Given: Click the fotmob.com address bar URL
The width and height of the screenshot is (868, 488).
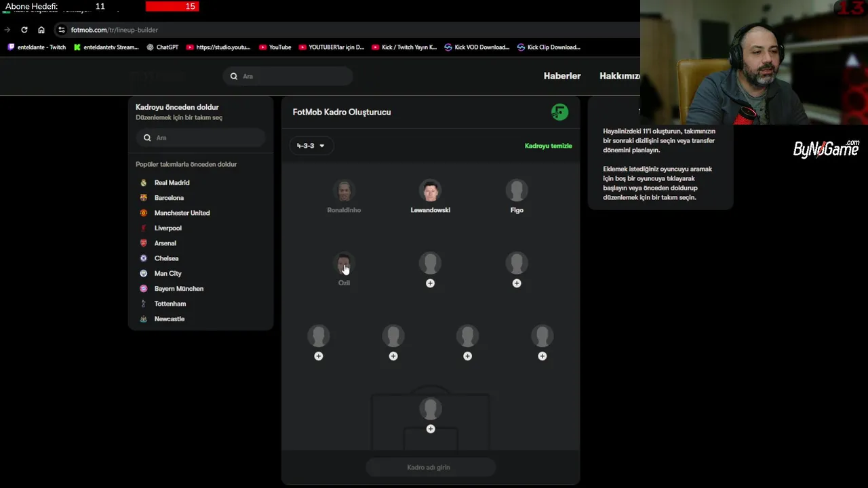Looking at the screenshot, I should click(115, 30).
